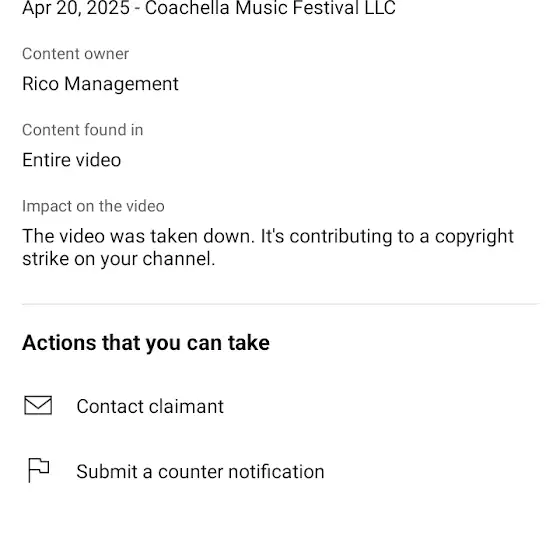Select the Rico Management content owner name
This screenshot has width=560, height=560.
coord(100,84)
